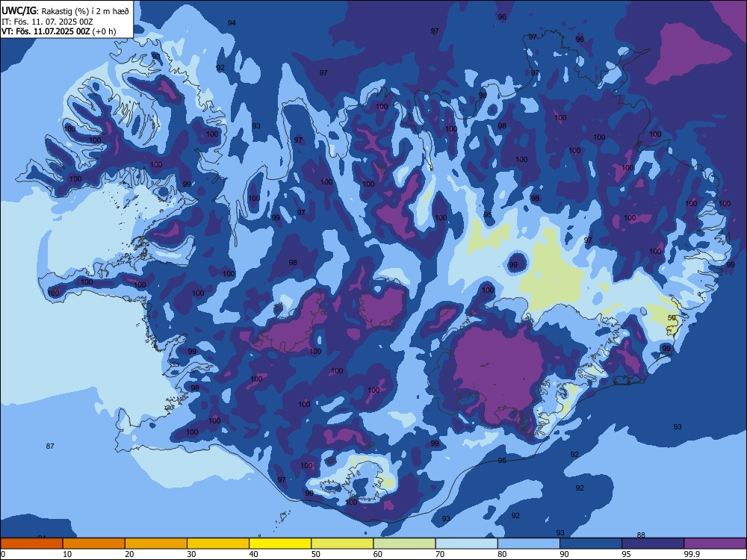Click the pale blue 70–80 legend swatch
Viewport: 747px width, 560px height.
click(x=467, y=544)
